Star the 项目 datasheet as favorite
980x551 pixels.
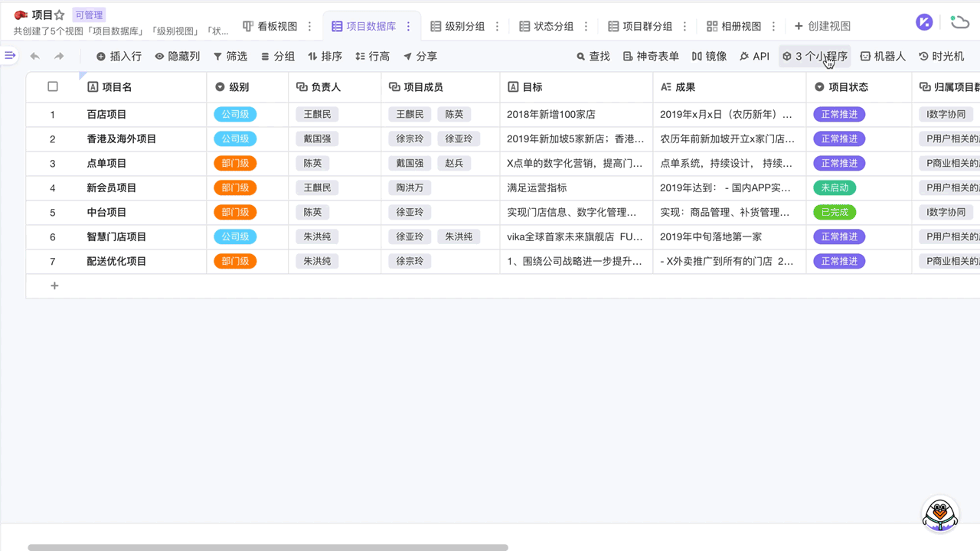pos(60,15)
